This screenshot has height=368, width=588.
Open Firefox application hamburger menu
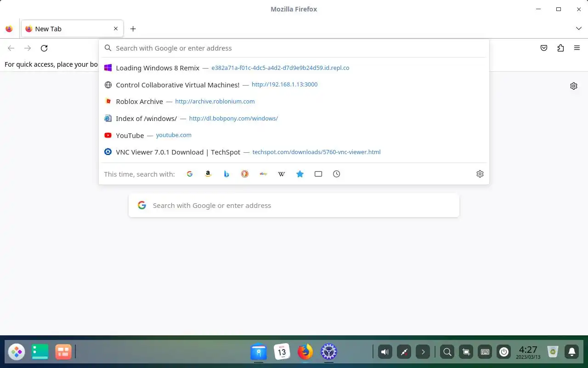(577, 48)
